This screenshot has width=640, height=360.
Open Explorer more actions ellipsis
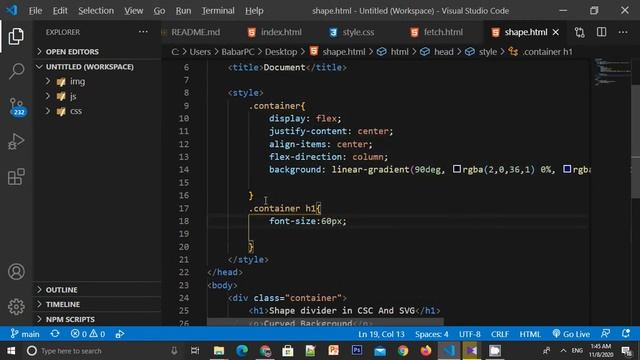[143, 32]
